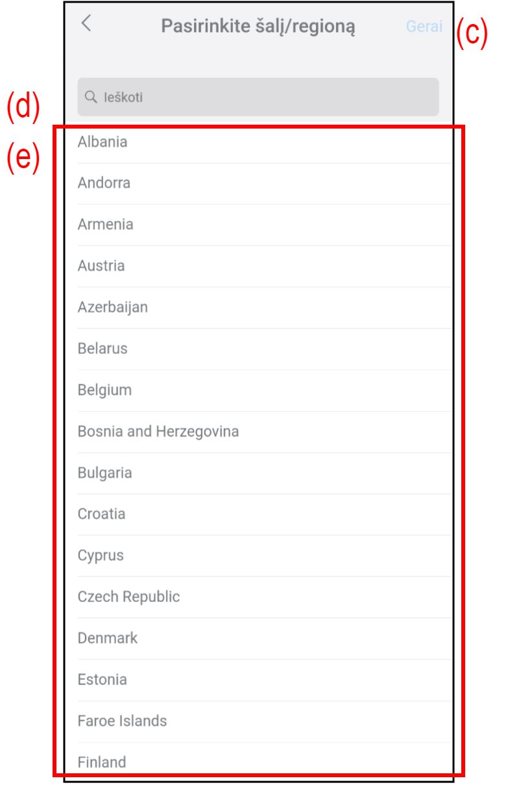Pick Cyprus in the country list
Image resolution: width=532 pixels, height=785 pixels.
coord(101,556)
